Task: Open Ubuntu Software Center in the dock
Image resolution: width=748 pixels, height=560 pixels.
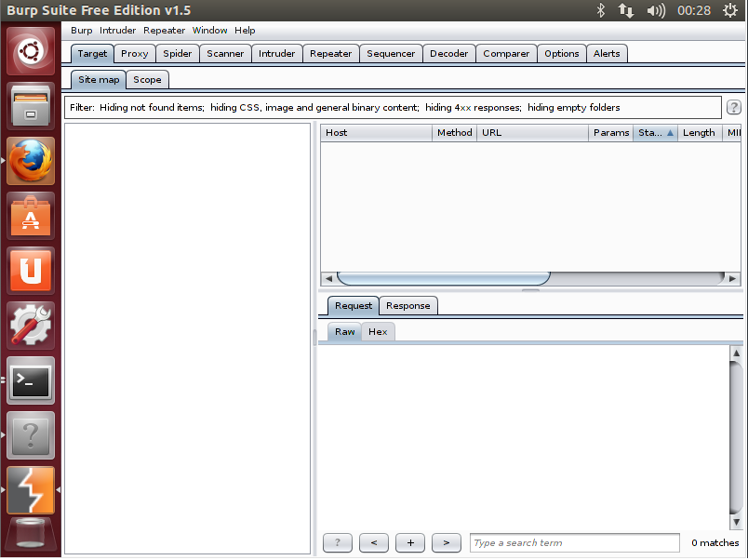Action: [31, 216]
